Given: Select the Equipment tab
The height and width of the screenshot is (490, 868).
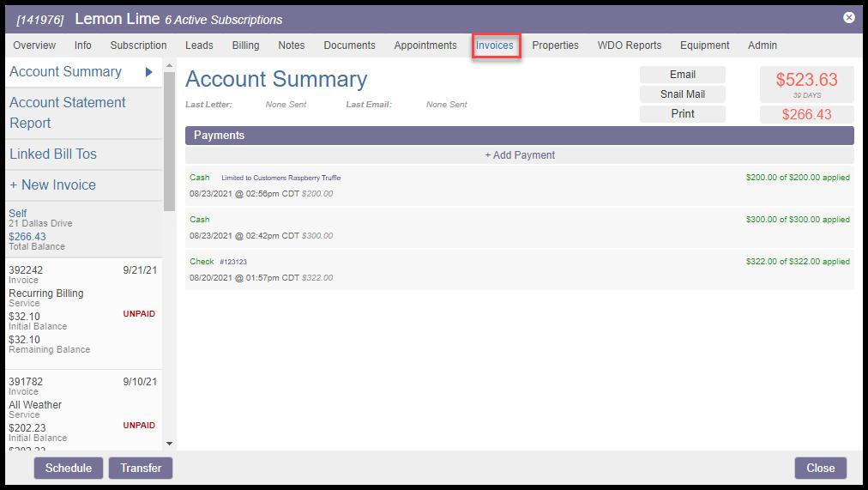Looking at the screenshot, I should [x=704, y=45].
